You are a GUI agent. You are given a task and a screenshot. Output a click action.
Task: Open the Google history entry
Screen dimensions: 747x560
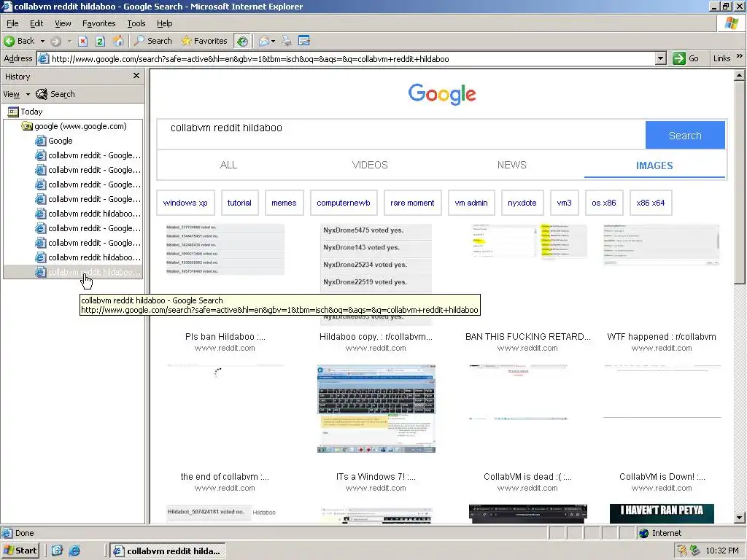pyautogui.click(x=54, y=141)
